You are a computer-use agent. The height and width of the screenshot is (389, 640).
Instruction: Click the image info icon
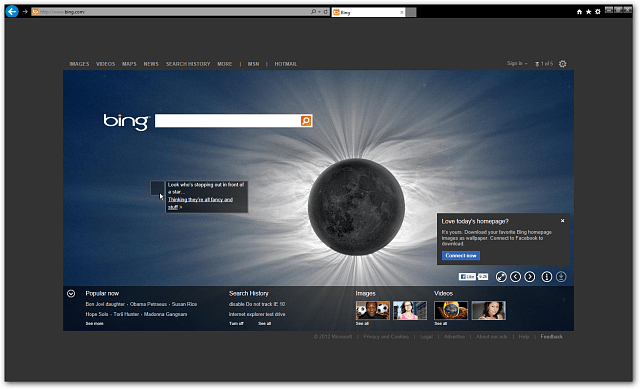coord(547,277)
